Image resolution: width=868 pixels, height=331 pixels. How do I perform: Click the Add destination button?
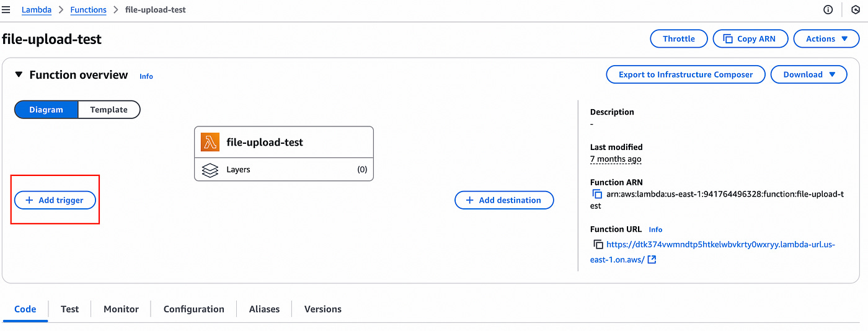point(503,200)
